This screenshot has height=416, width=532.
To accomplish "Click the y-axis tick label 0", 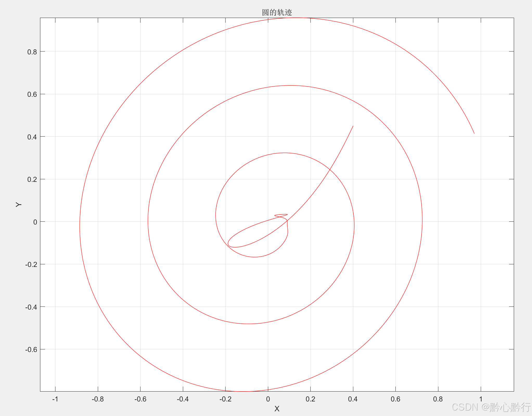I will (x=35, y=222).
